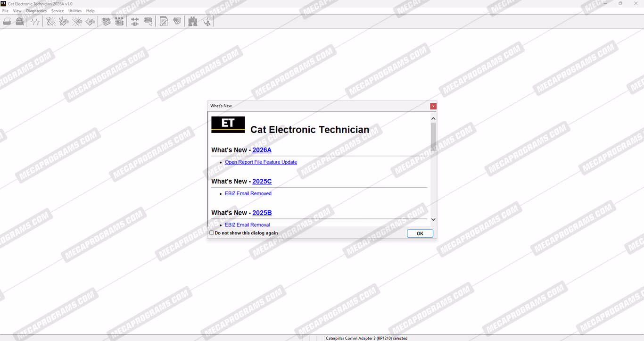Image resolution: width=644 pixels, height=341 pixels.
Task: Open the Logged Event Codes toolbar icon
Action: 91,21
